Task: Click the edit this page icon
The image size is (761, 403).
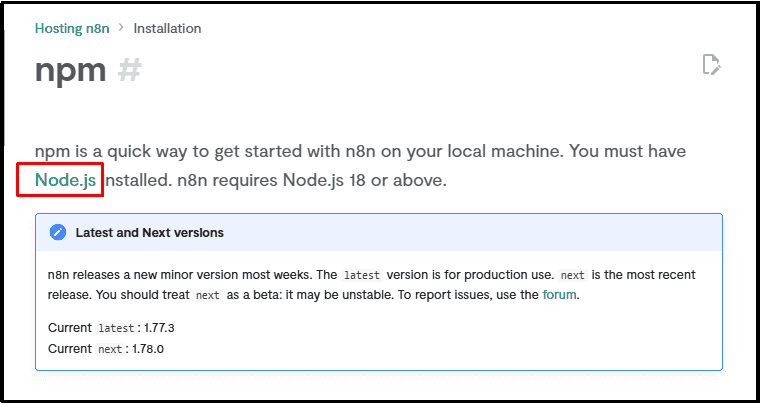Action: [x=711, y=65]
